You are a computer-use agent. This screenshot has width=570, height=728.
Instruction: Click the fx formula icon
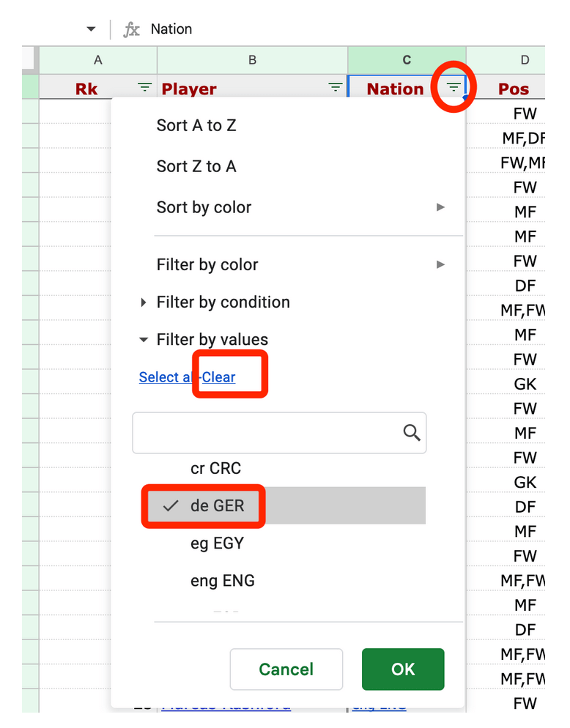point(132,29)
